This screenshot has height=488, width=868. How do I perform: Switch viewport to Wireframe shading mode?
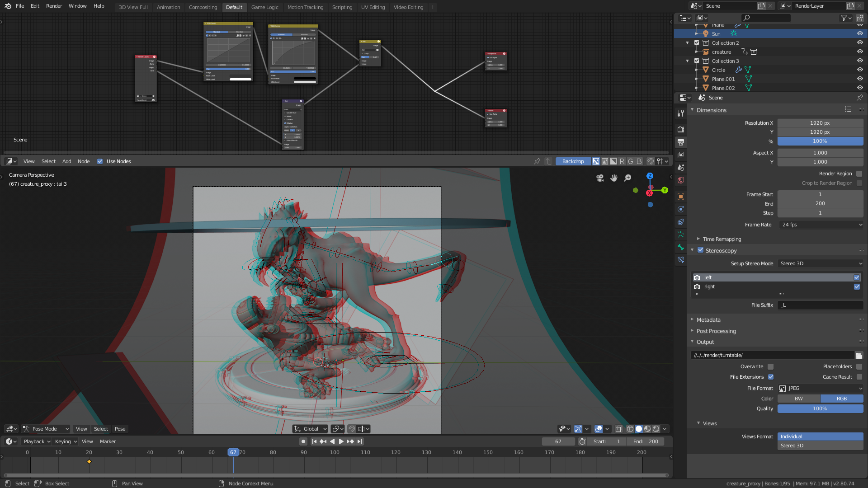[630, 429]
